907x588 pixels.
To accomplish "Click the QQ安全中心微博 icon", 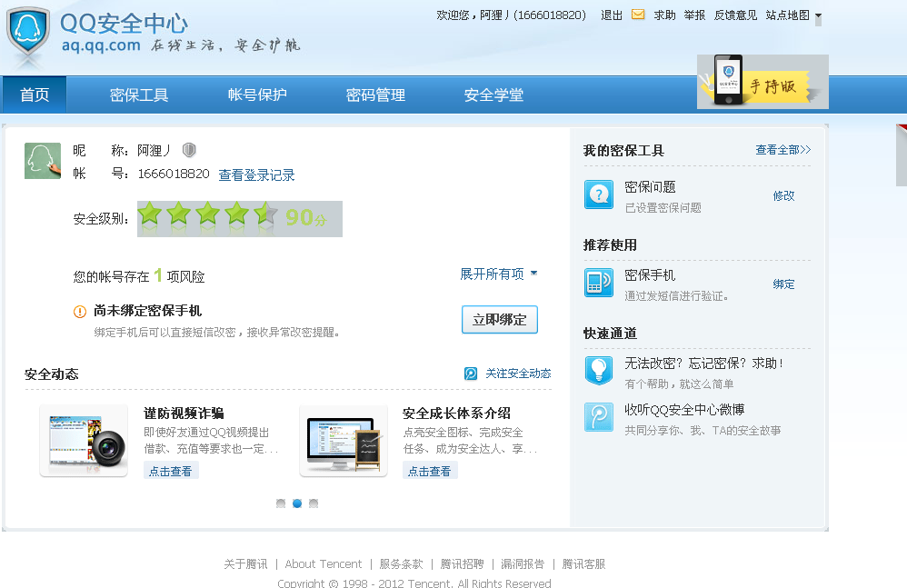I will (599, 417).
